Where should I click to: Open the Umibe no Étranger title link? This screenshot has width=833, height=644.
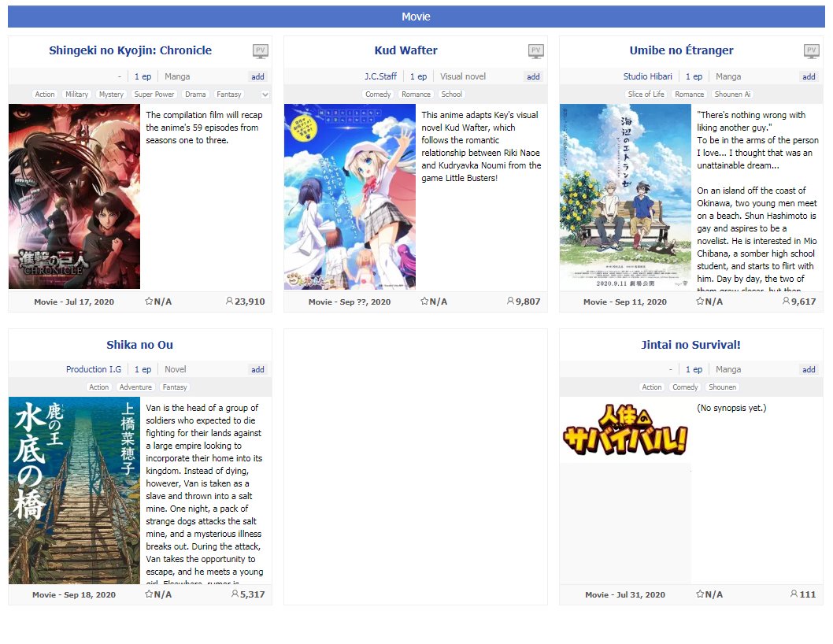(681, 50)
